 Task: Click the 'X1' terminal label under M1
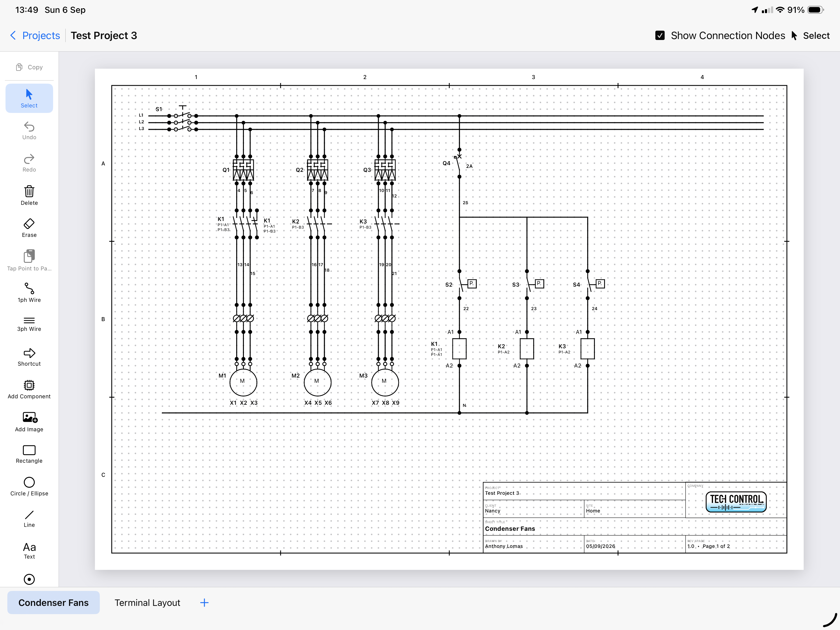[233, 403]
